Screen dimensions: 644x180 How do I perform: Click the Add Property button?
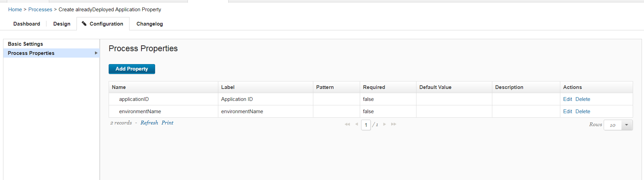pos(132,69)
